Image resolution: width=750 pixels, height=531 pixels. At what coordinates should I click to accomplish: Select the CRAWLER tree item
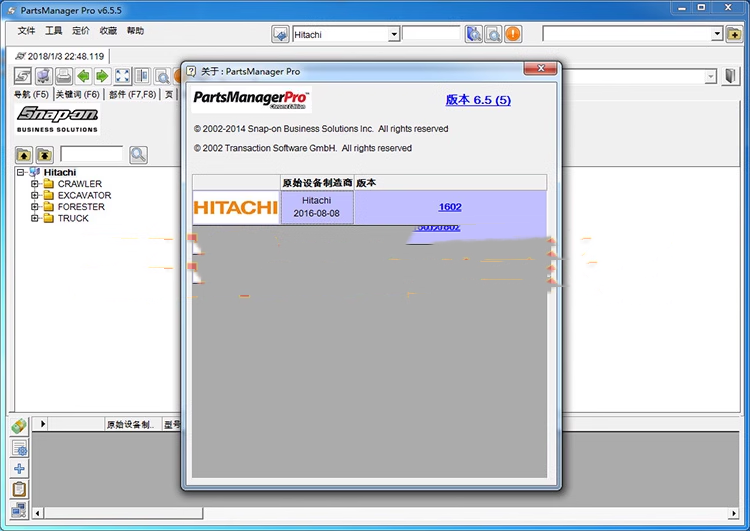(79, 184)
